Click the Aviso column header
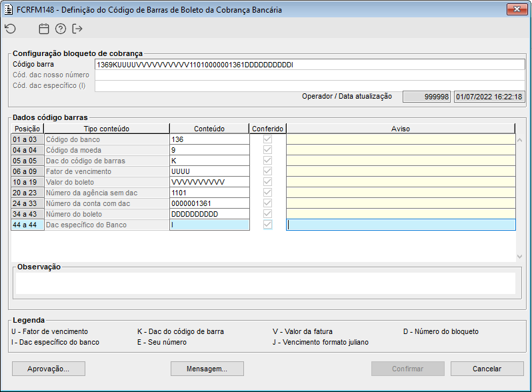 (401, 129)
